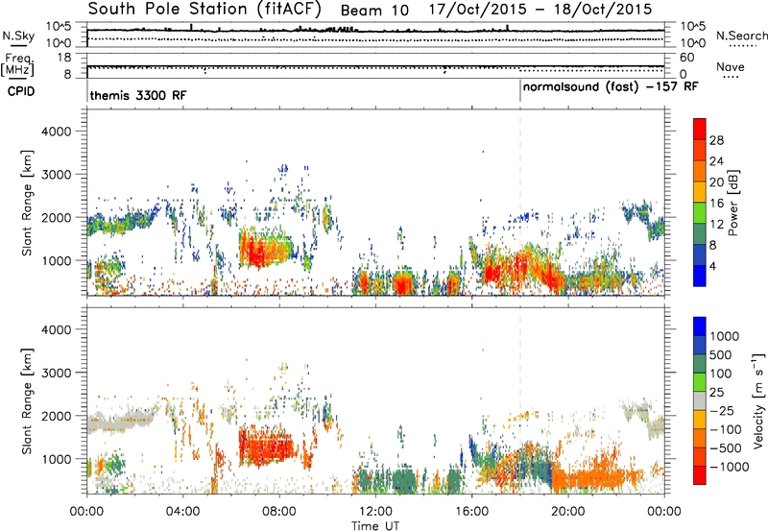Click the bright blue bottom segment of the Power color bar
Screen dimensions: 768x532
700,276
